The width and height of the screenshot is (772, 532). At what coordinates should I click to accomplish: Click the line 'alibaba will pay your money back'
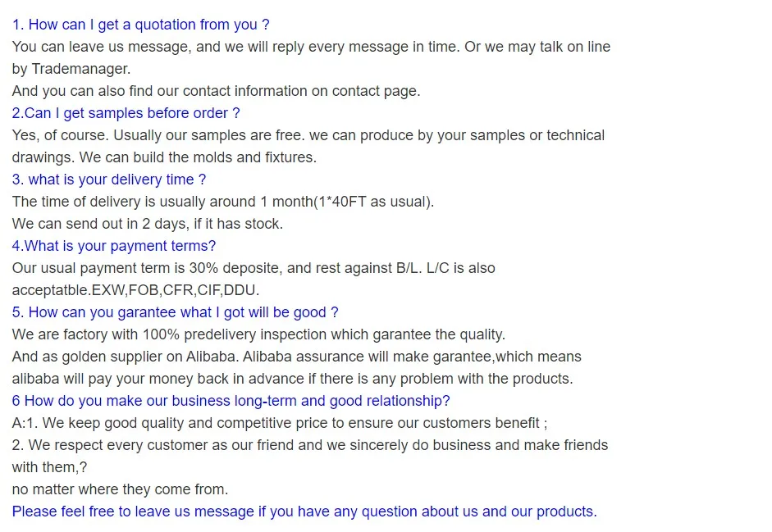click(292, 379)
